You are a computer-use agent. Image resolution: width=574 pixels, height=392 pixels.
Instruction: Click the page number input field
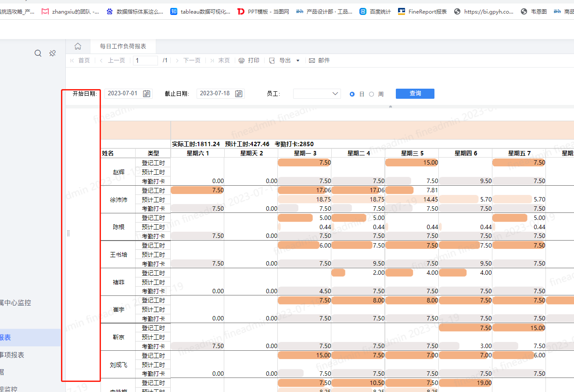(146, 61)
